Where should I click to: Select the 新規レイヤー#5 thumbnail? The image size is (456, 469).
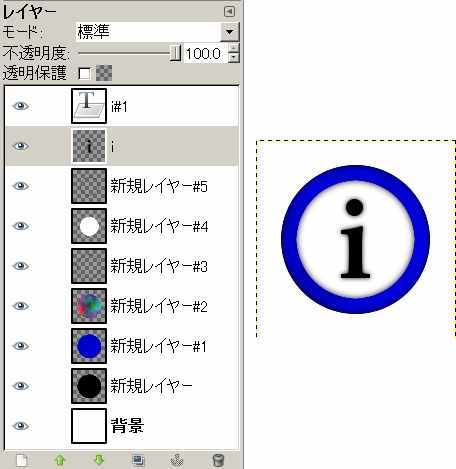(x=89, y=186)
